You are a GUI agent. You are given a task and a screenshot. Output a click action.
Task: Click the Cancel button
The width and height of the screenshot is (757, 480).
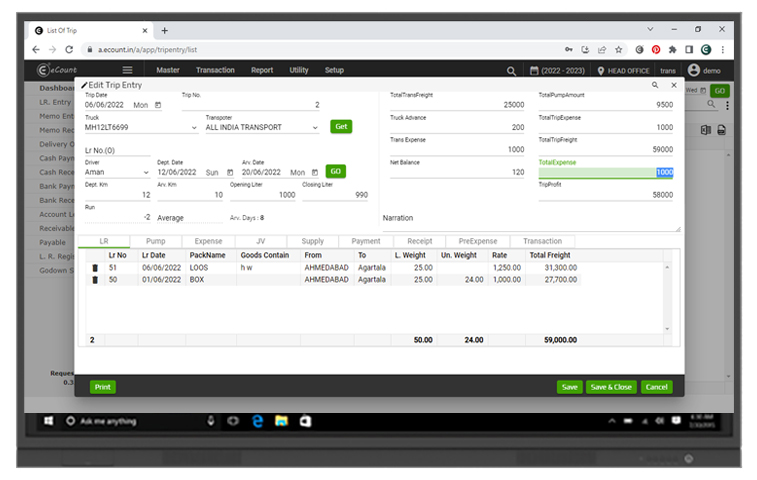(x=657, y=387)
